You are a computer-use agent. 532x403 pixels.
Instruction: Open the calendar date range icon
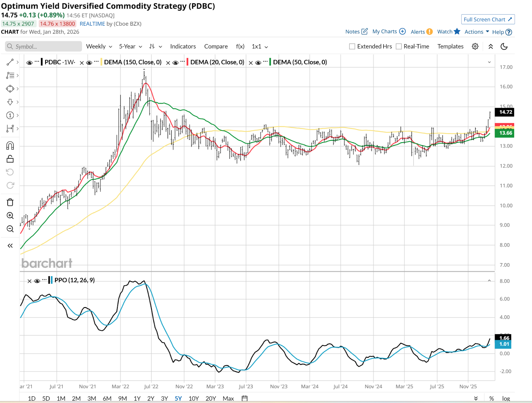[245, 398]
